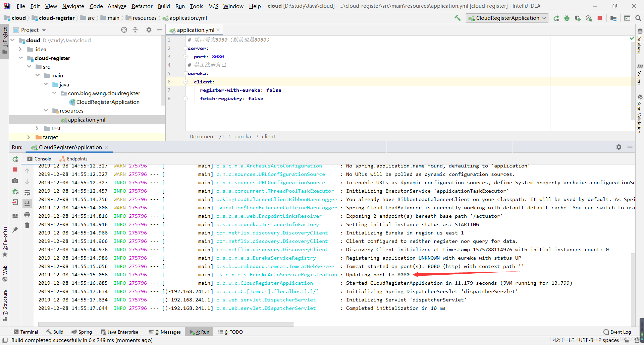
Task: Toggle soft-wrap in console
Action: (x=27, y=193)
